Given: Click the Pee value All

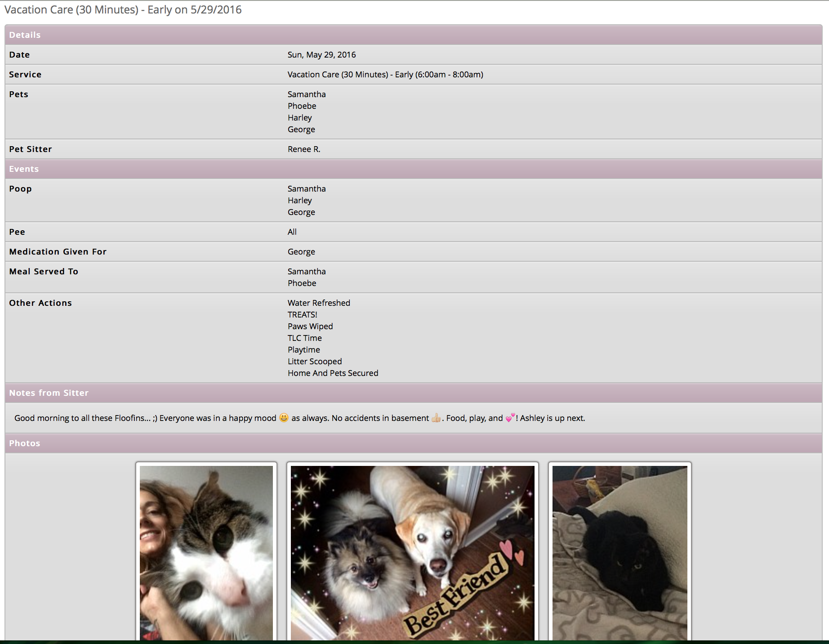Looking at the screenshot, I should click(292, 232).
